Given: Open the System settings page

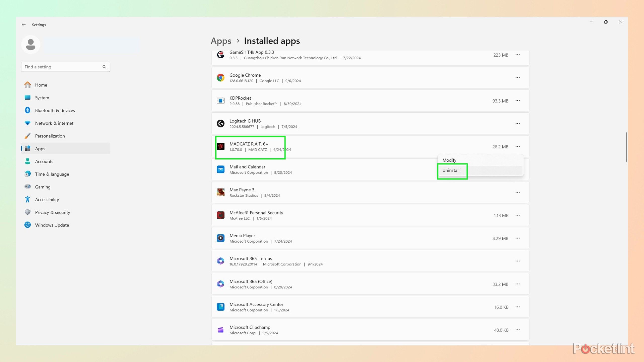Looking at the screenshot, I should [x=66, y=98].
